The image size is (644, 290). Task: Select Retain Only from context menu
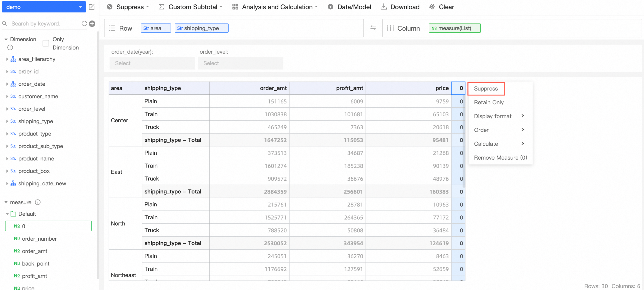(489, 102)
